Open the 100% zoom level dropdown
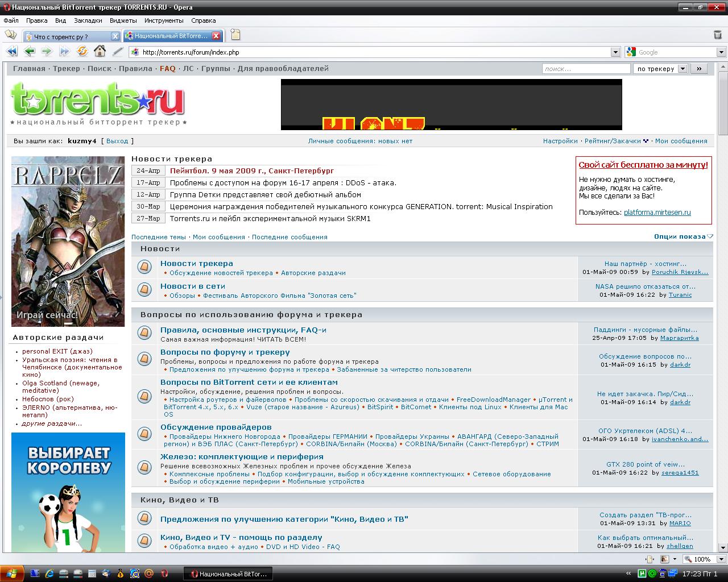Image resolution: width=728 pixels, height=582 pixels. coord(721,559)
